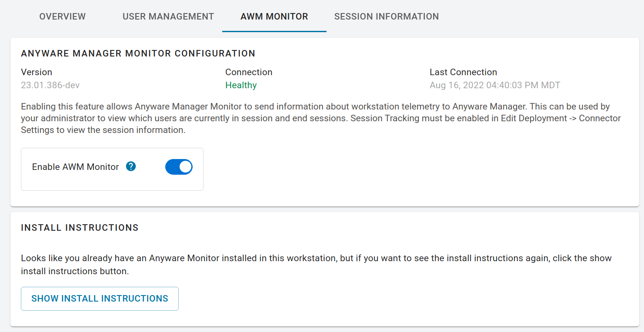This screenshot has width=644, height=332.
Task: Switch to the Overview tab
Action: [63, 17]
